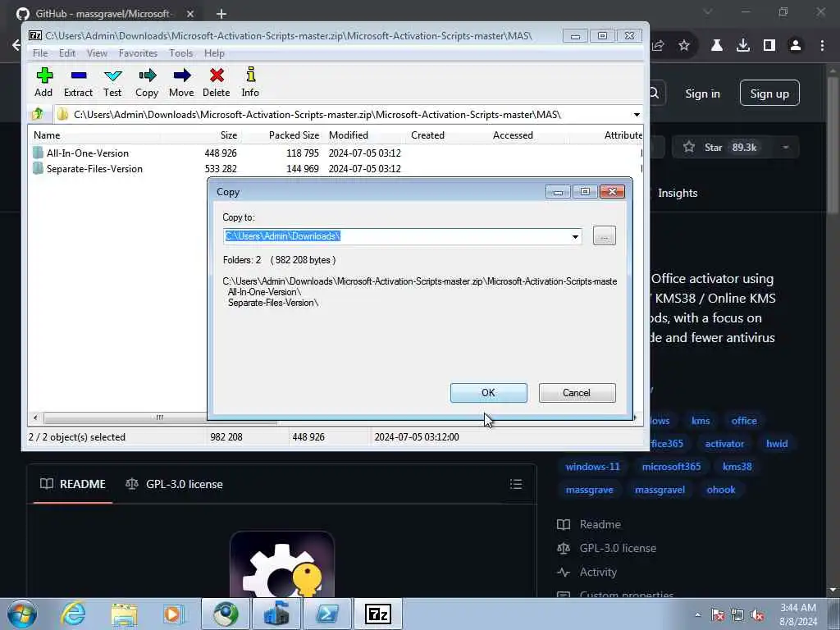Click the office topic tag
Image resolution: width=840 pixels, height=630 pixels.
click(744, 421)
